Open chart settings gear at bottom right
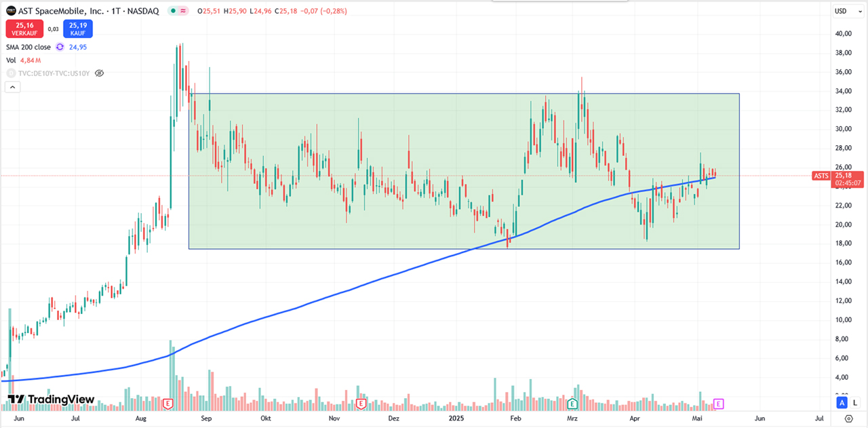Screen dimensions: 868x428 pos(848,419)
